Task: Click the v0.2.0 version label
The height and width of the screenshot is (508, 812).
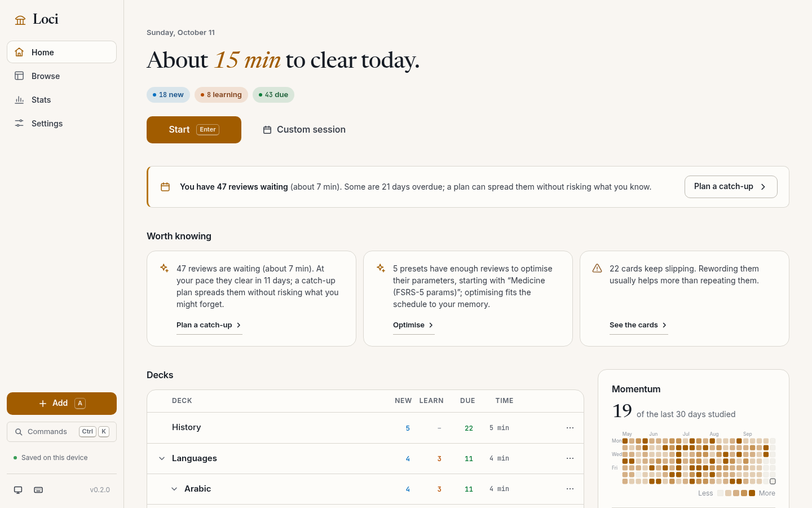Action: tap(100, 490)
